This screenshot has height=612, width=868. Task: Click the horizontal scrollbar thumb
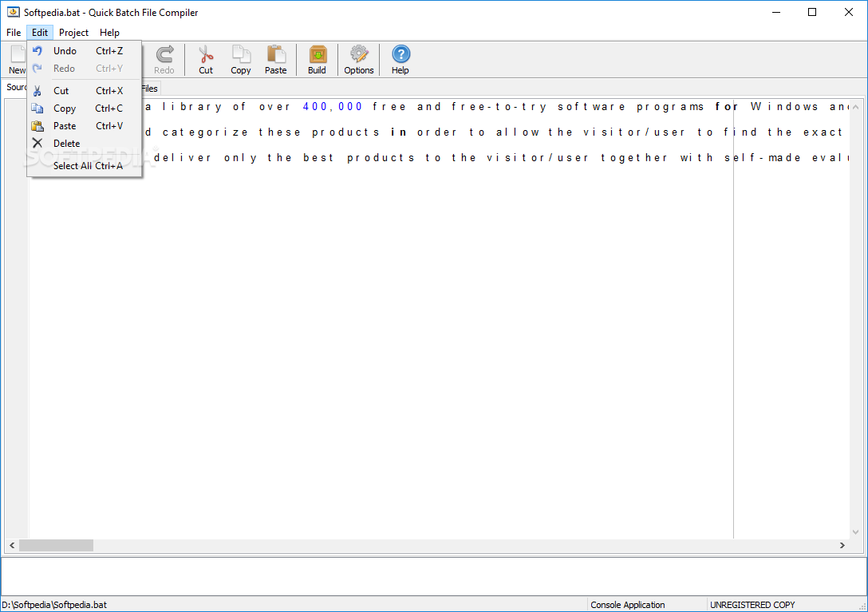[x=57, y=546]
